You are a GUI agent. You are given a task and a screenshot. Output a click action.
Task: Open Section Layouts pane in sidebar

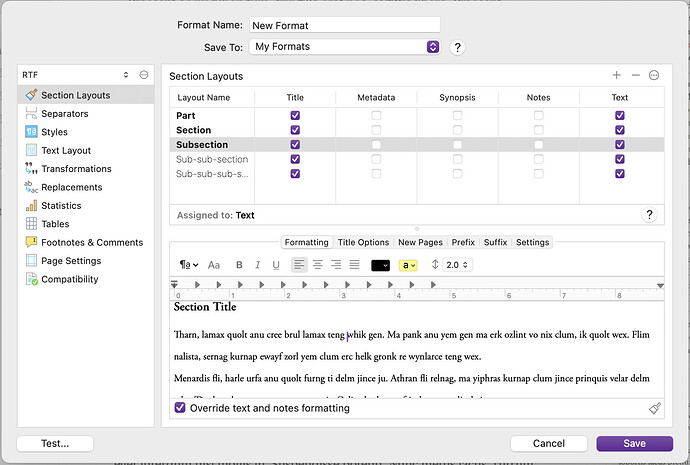[x=86, y=95]
